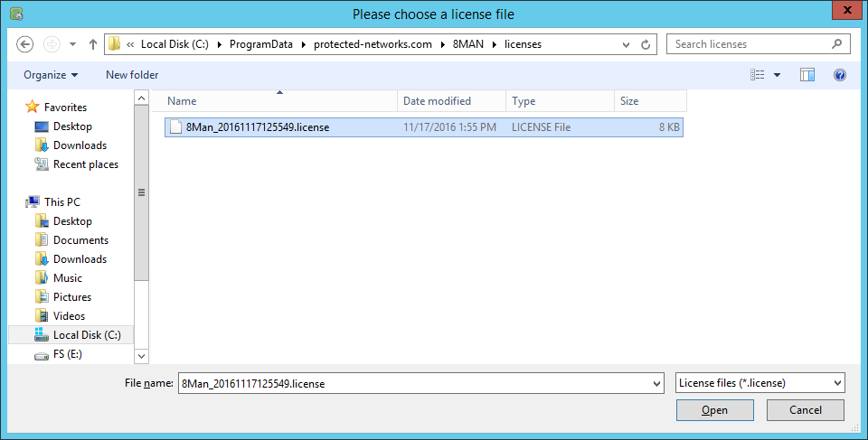Refresh the licenses folder view
868x440 pixels.
point(646,44)
